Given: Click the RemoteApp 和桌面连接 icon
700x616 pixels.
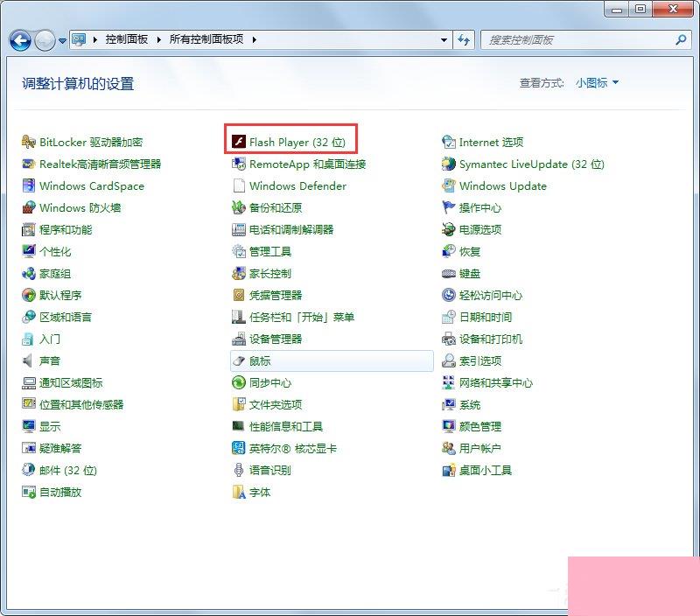Looking at the screenshot, I should tap(239, 164).
